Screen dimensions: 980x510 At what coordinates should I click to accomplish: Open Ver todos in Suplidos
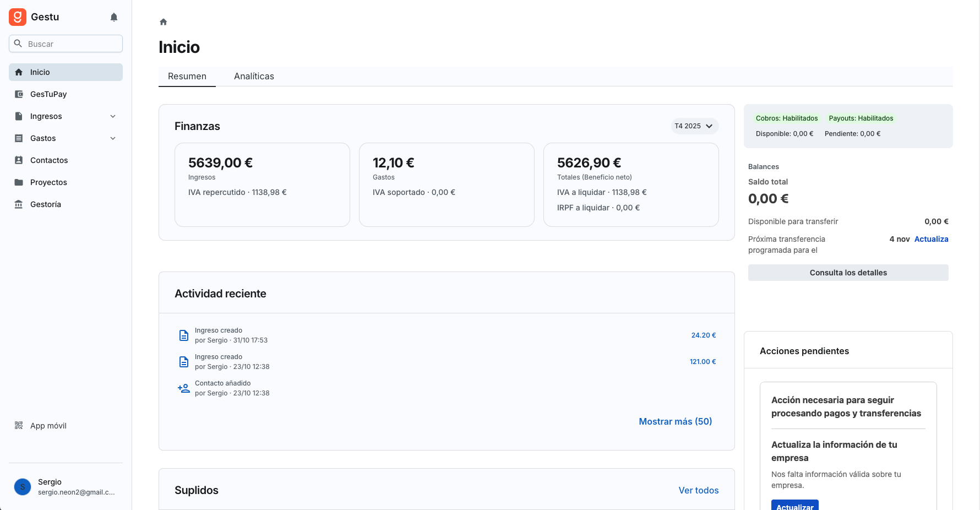coord(698,490)
